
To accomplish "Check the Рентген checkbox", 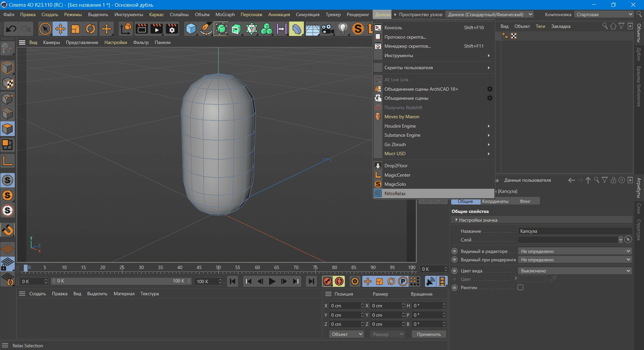I will coord(520,288).
